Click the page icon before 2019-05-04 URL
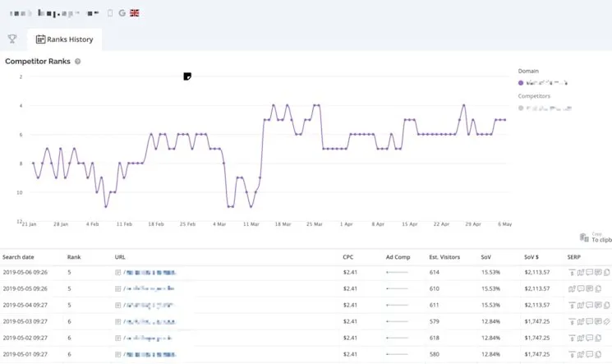 click(x=117, y=305)
